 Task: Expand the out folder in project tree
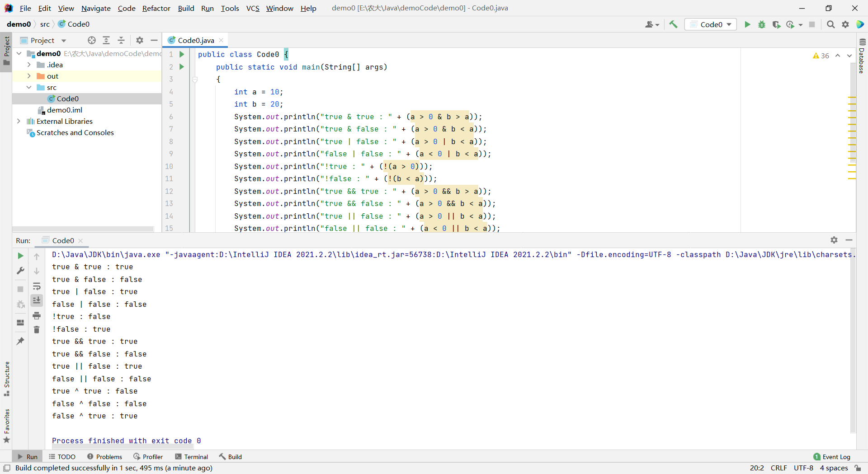(29, 76)
